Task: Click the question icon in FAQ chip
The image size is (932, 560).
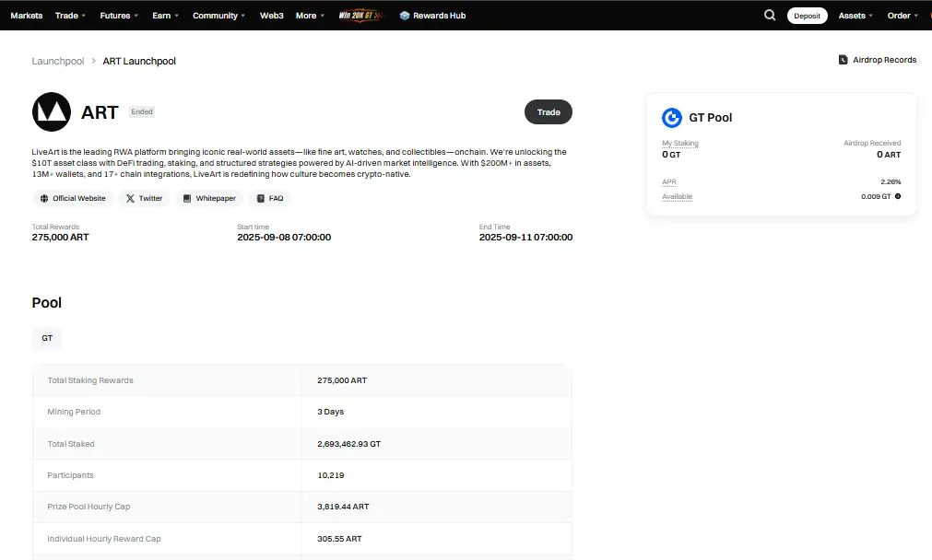Action: (260, 198)
